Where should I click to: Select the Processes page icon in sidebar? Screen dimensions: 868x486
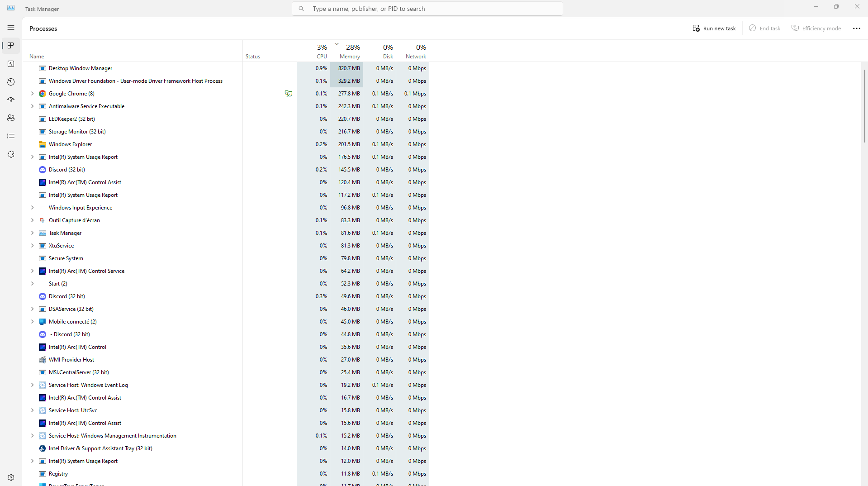[11, 46]
